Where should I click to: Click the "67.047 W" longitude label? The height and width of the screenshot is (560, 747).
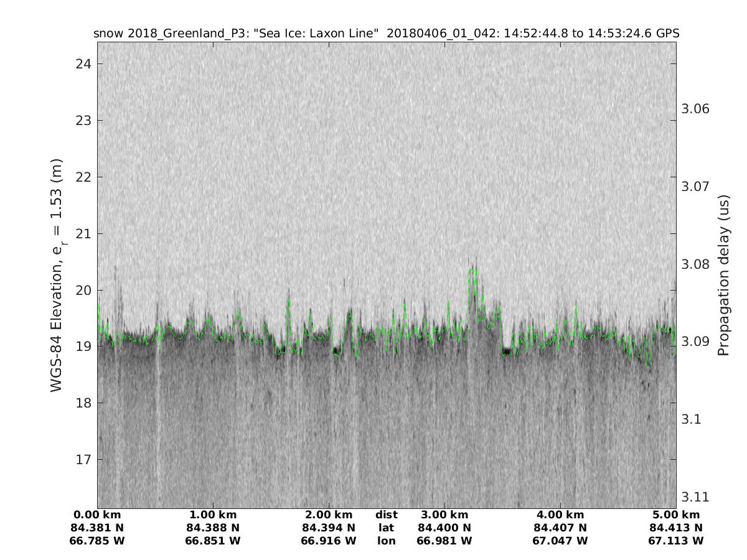point(560,541)
